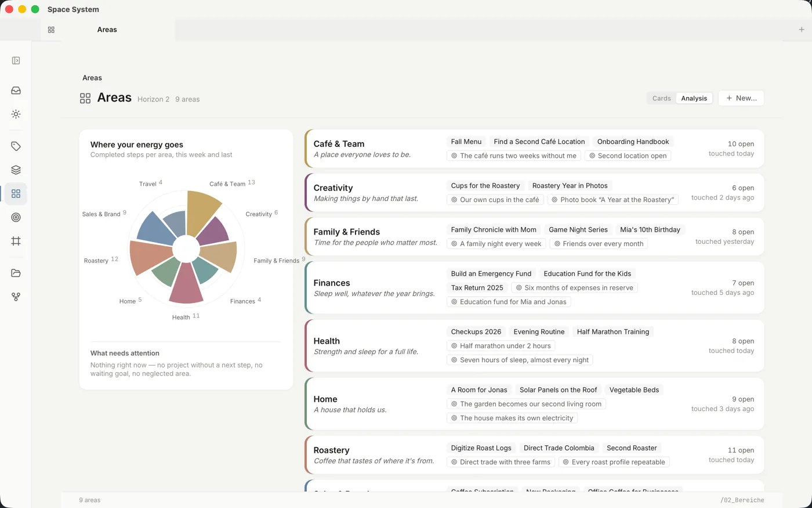Open Game Night Series project

point(578,230)
